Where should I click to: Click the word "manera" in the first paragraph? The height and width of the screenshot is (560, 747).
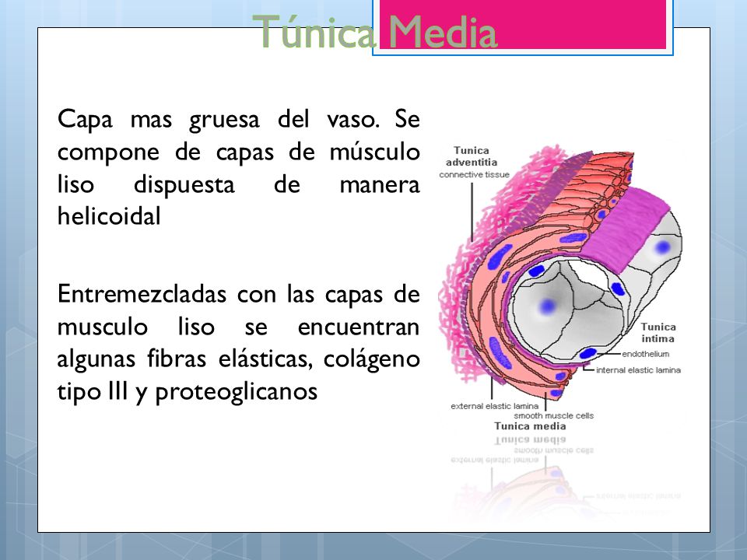point(380,185)
